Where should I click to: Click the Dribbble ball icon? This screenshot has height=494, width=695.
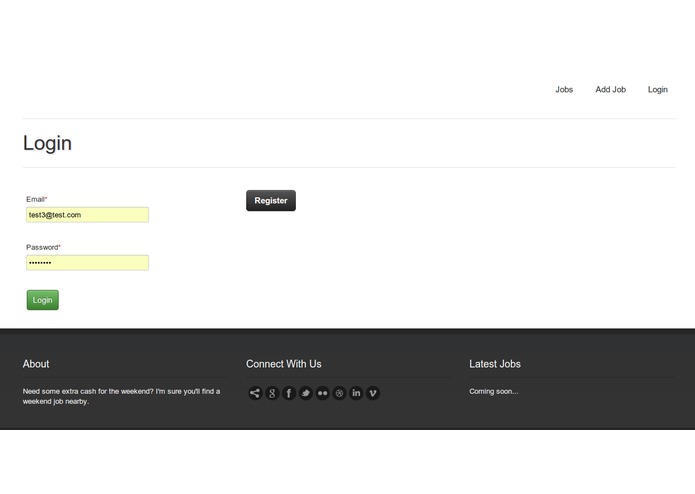[x=340, y=393]
